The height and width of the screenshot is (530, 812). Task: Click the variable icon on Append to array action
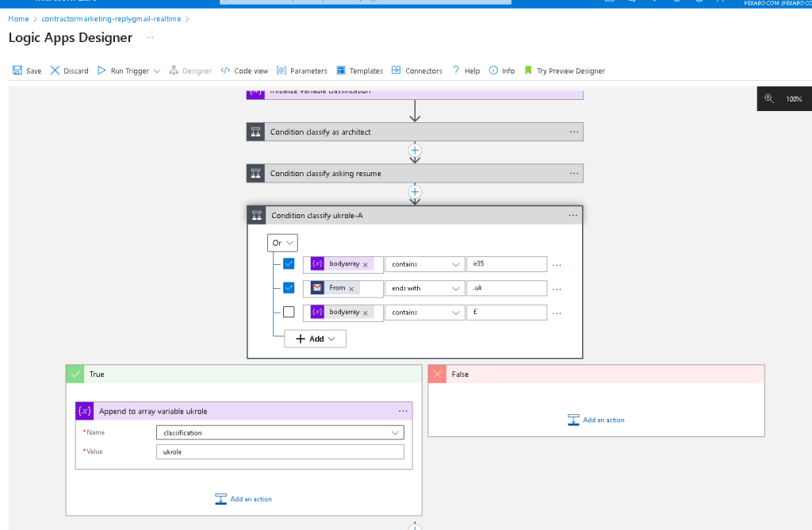(84, 411)
